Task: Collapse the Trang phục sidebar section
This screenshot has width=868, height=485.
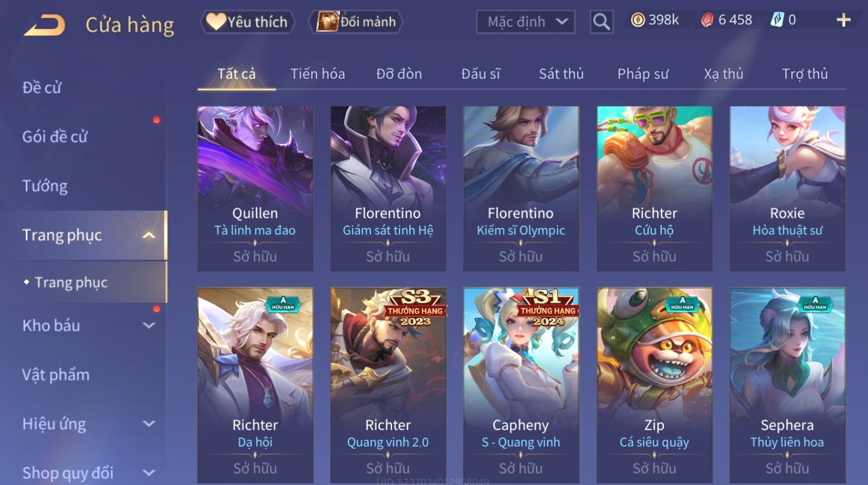Action: click(149, 235)
